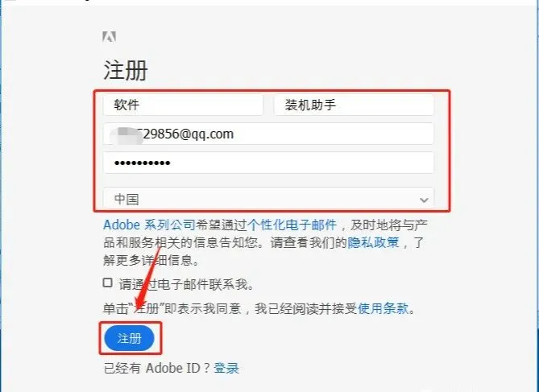Image resolution: width=539 pixels, height=392 pixels.
Task: Click inside the masked password field
Action: tap(268, 163)
